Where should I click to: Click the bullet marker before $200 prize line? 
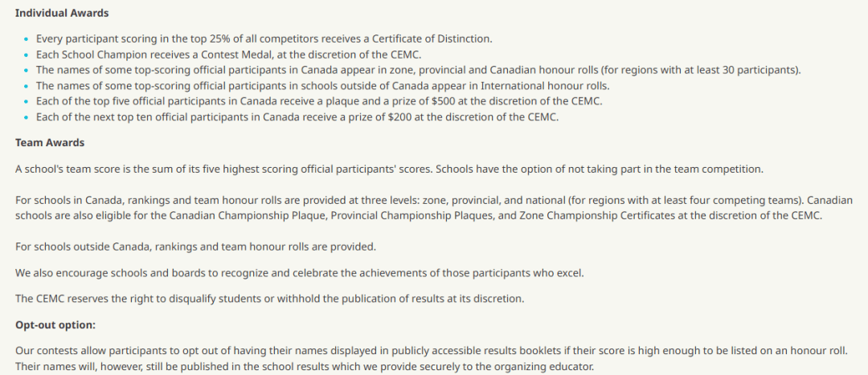[x=26, y=118]
